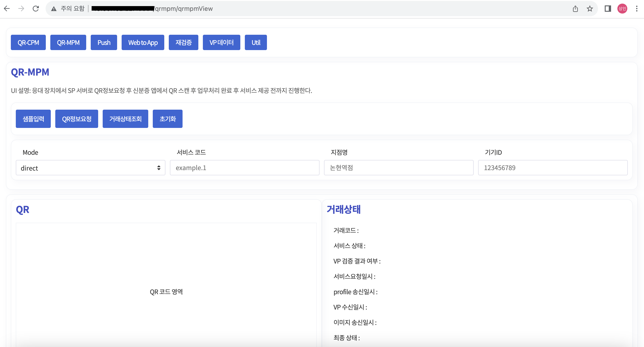Click the browser forward arrow
This screenshot has height=347, width=644.
pos(21,9)
